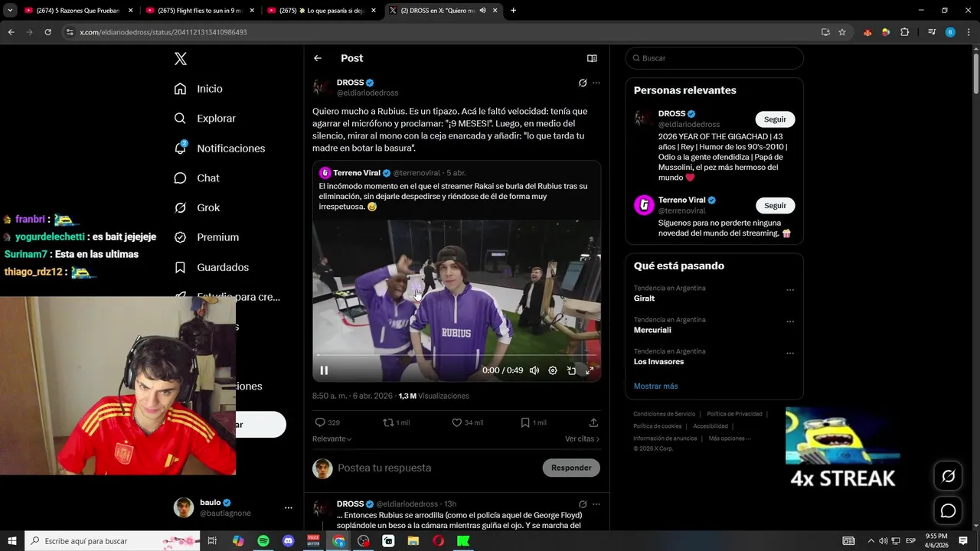Open options for the Giralt trend
The height and width of the screenshot is (551, 980).
coord(790,290)
